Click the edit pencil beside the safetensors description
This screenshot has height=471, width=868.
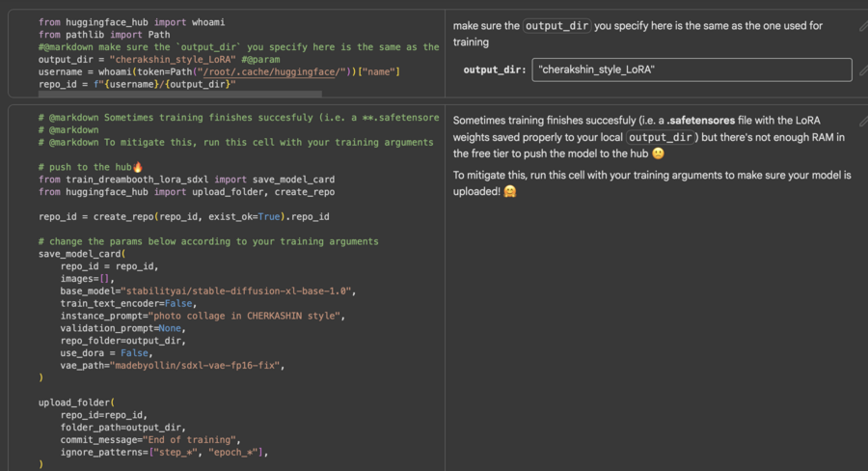[x=862, y=120]
